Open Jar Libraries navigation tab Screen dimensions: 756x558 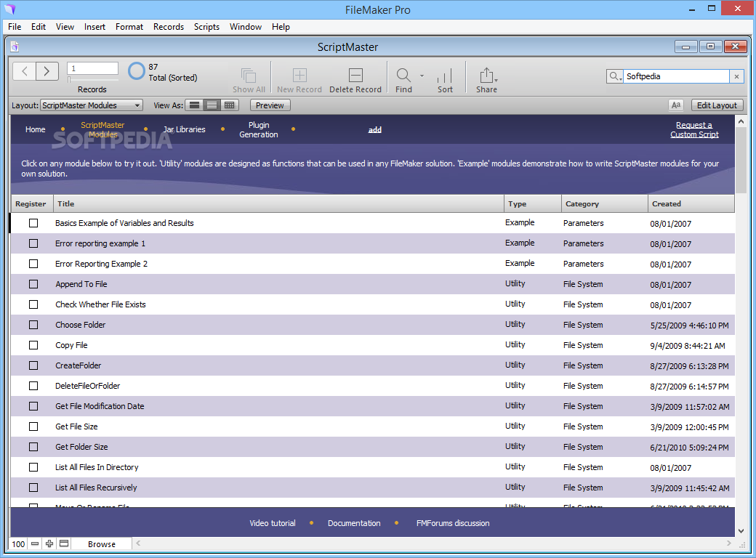tap(184, 129)
